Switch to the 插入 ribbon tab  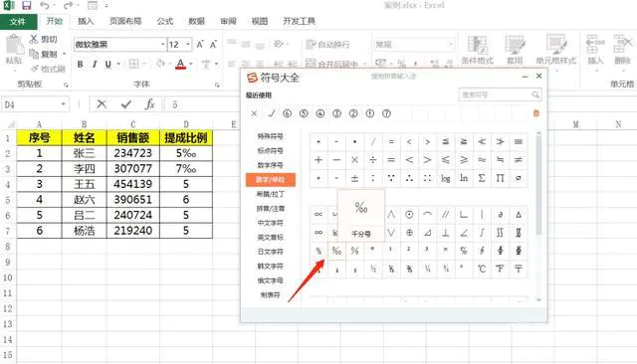(x=86, y=21)
